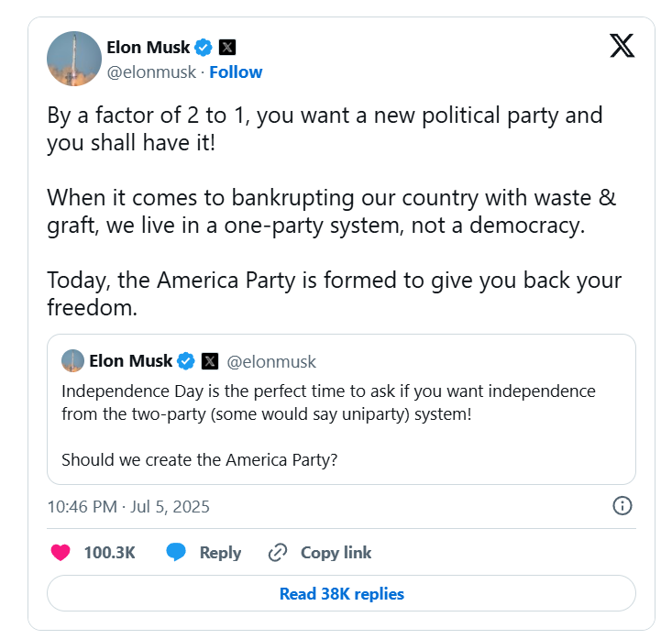Open the rocket profile picture at the top
This screenshot has height=639, width=672.
tap(74, 59)
